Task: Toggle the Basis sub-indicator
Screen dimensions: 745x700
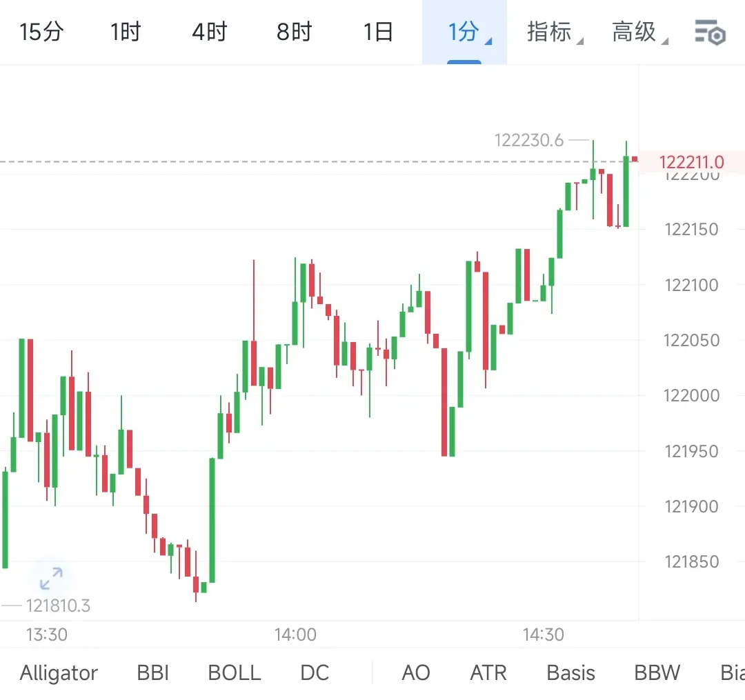Action: 570,672
